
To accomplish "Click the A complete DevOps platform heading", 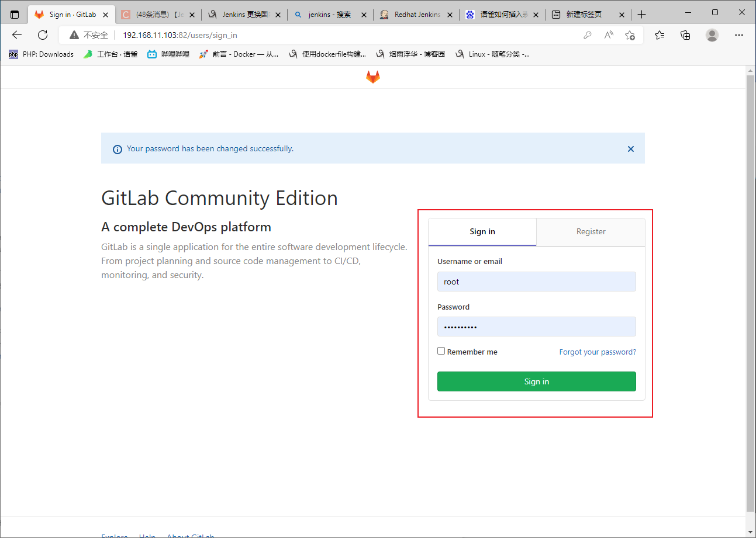I will pos(186,227).
